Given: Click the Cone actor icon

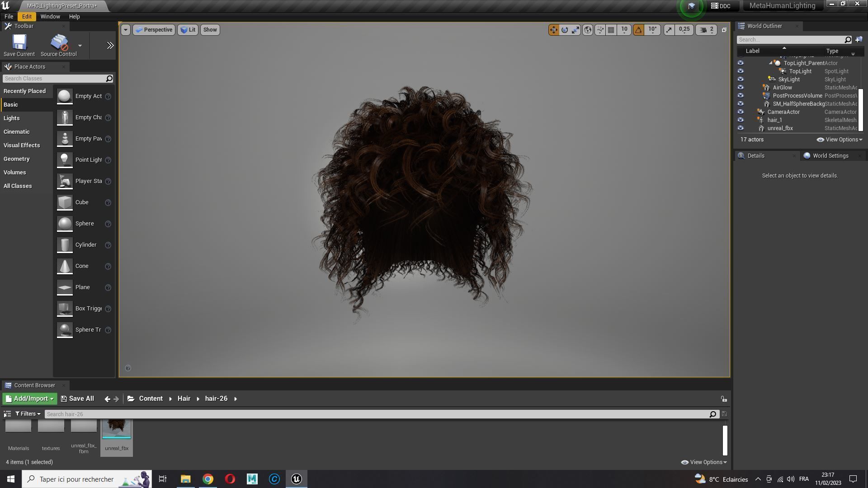Looking at the screenshot, I should (x=65, y=266).
